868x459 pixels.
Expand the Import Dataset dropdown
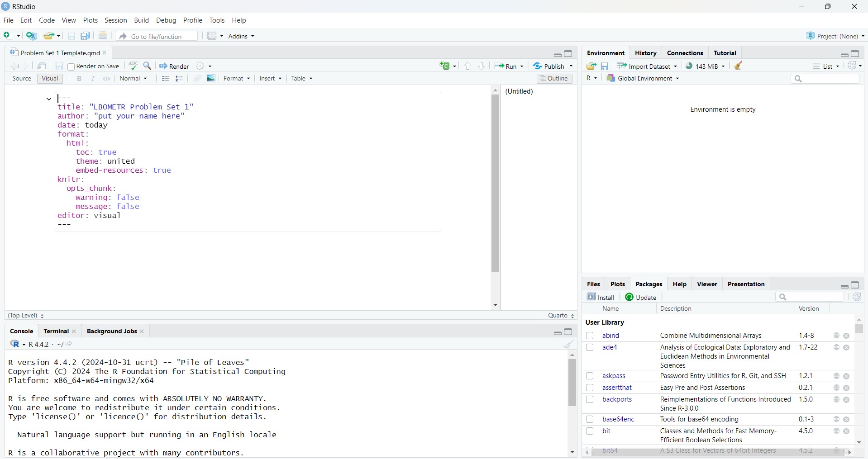[x=648, y=66]
